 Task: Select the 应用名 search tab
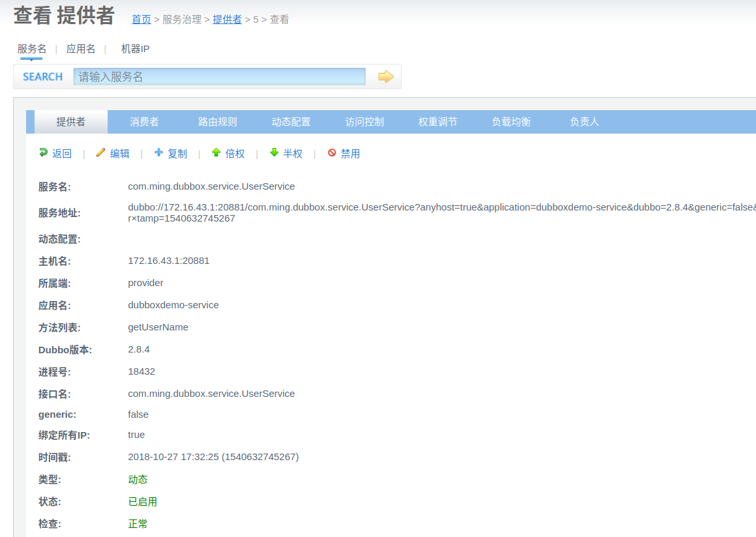click(x=81, y=49)
